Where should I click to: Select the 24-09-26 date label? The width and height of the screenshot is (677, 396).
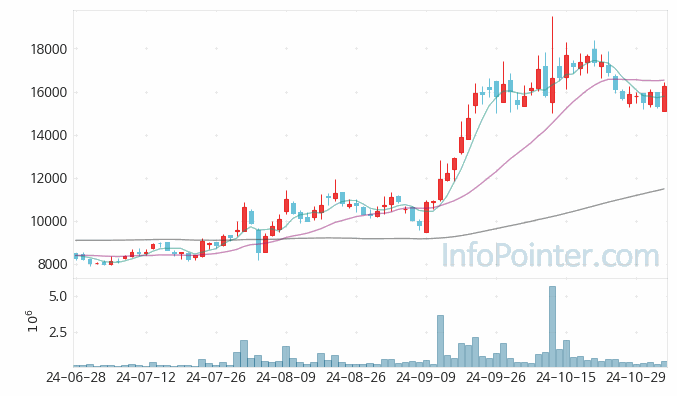click(496, 377)
